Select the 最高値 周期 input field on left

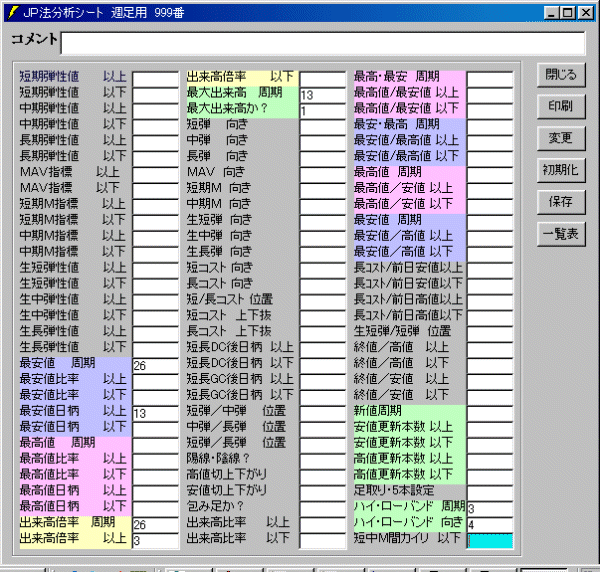point(156,445)
